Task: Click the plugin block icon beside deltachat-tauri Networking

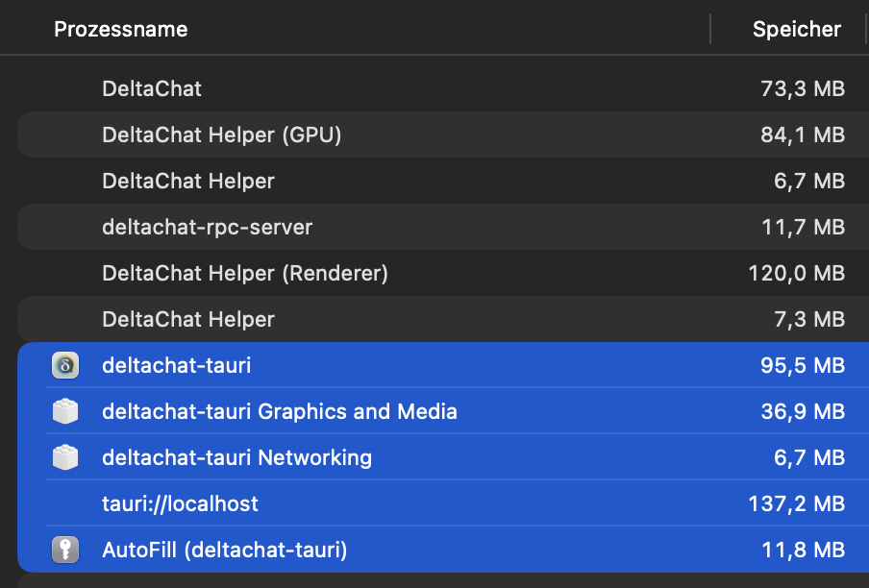Action: point(64,457)
